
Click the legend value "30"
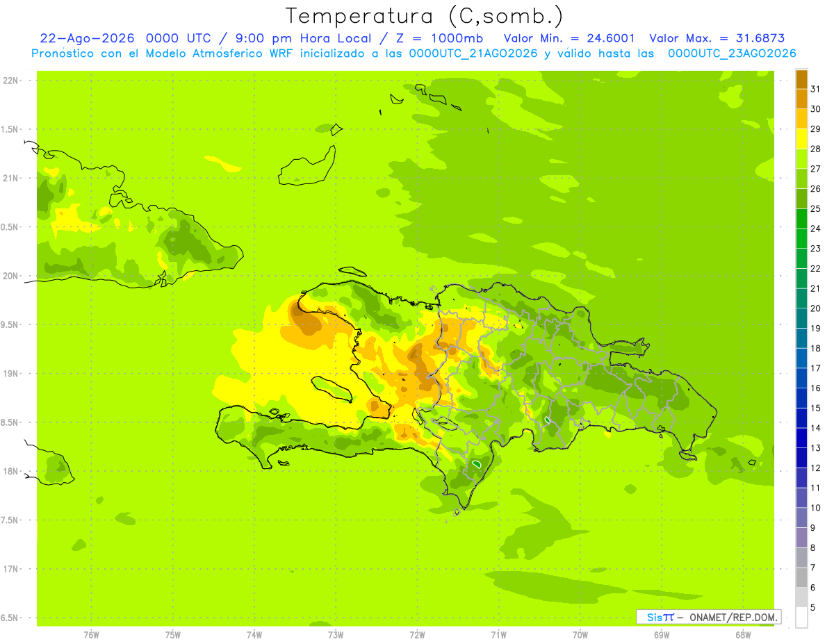(x=816, y=109)
